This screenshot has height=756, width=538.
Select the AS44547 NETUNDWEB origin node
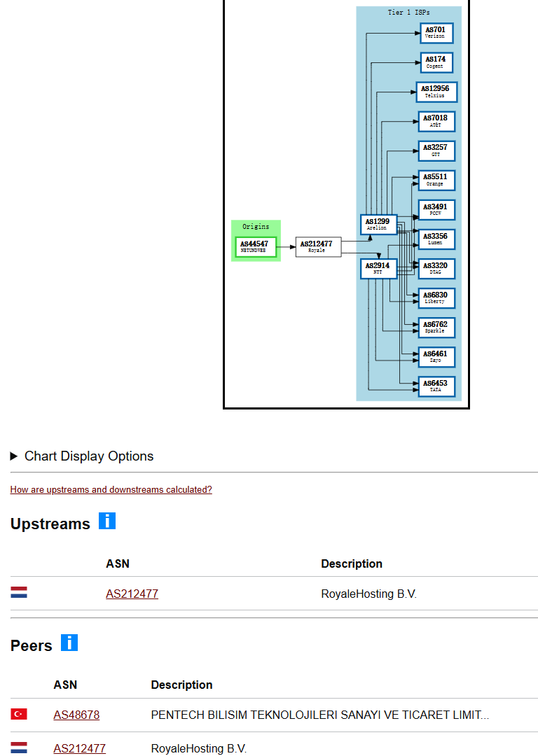pyautogui.click(x=256, y=247)
